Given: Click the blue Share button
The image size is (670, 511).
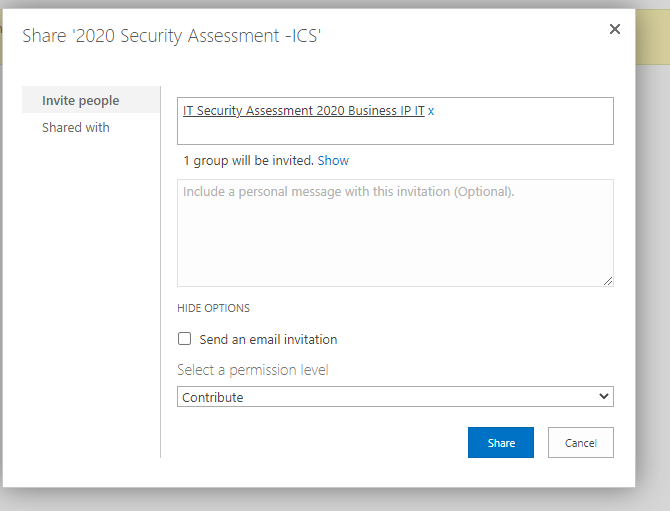Looking at the screenshot, I should [501, 443].
